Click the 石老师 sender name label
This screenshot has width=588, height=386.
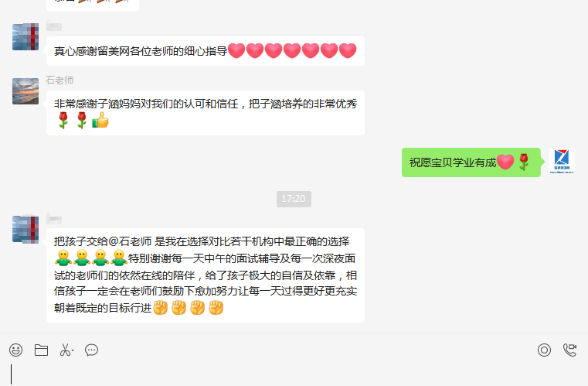[x=59, y=80]
